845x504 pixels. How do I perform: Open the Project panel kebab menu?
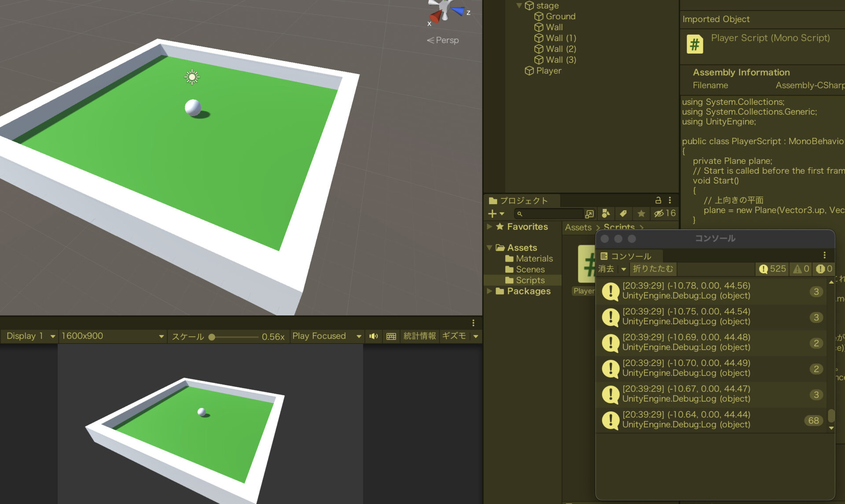tap(670, 200)
